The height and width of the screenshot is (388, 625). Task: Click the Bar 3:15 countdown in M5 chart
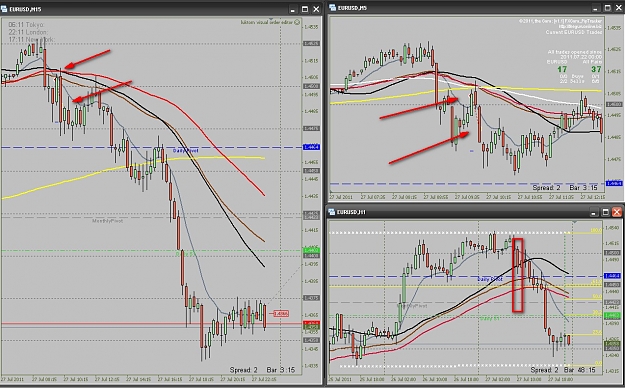tap(584, 187)
